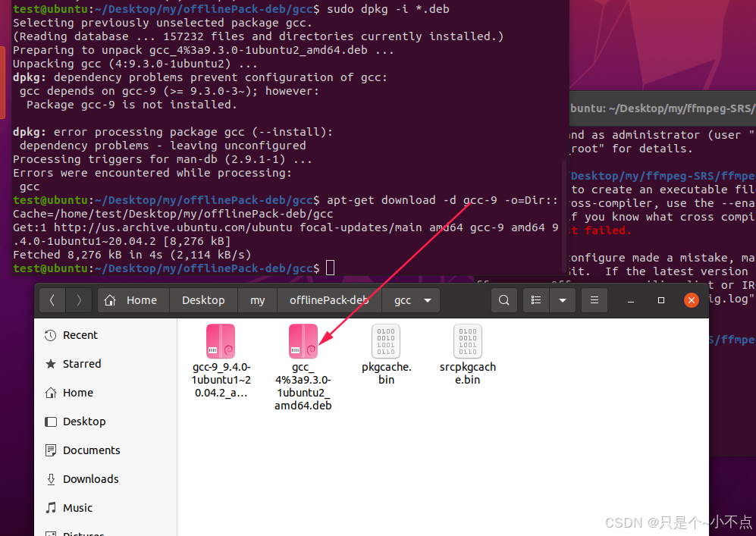Click the Starred star icon
Image resolution: width=756 pixels, height=536 pixels.
pos(51,364)
